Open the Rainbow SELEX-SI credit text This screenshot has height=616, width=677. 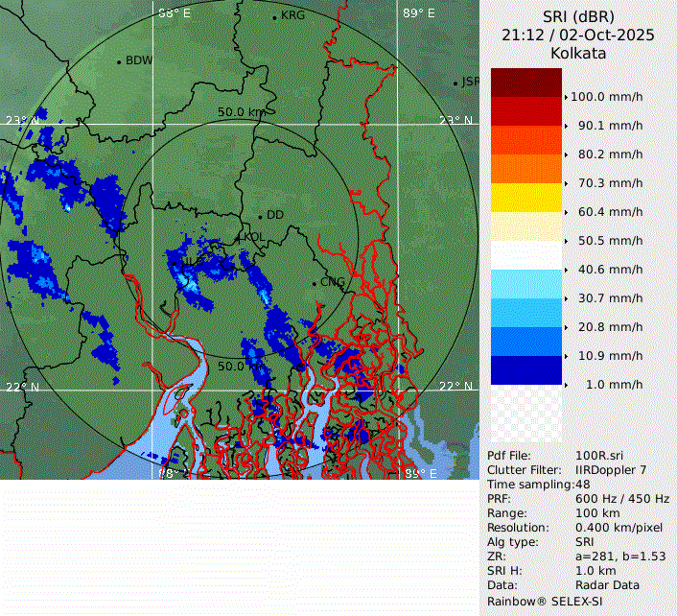pyautogui.click(x=542, y=601)
